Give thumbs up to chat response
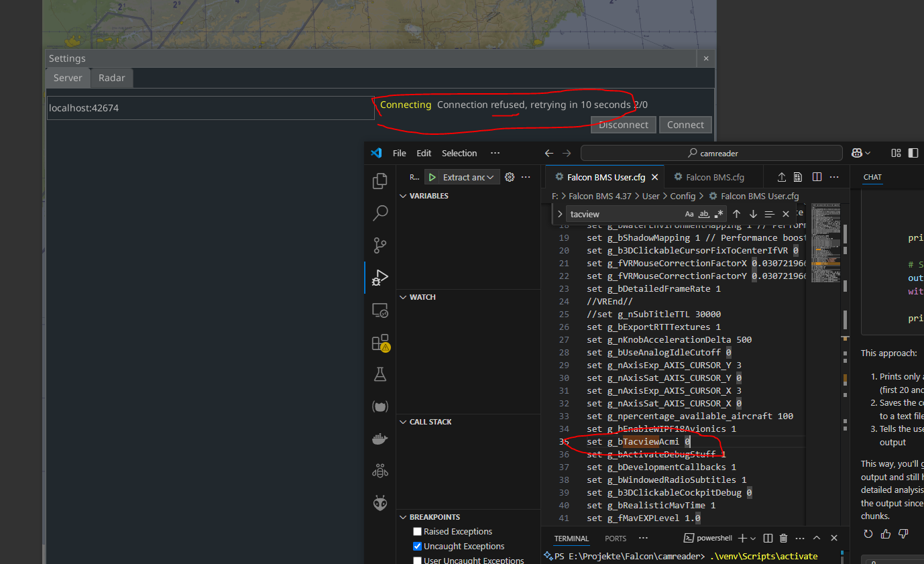 (886, 534)
